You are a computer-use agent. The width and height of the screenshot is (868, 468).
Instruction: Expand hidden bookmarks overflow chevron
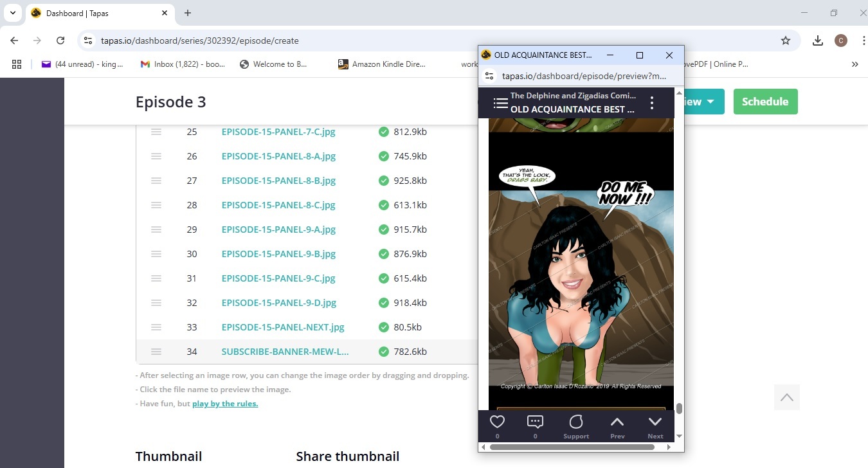click(854, 64)
